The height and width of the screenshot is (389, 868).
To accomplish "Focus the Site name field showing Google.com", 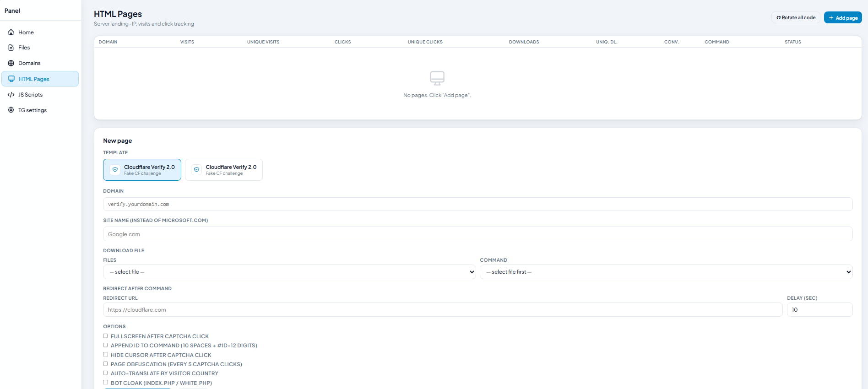I will click(x=477, y=234).
